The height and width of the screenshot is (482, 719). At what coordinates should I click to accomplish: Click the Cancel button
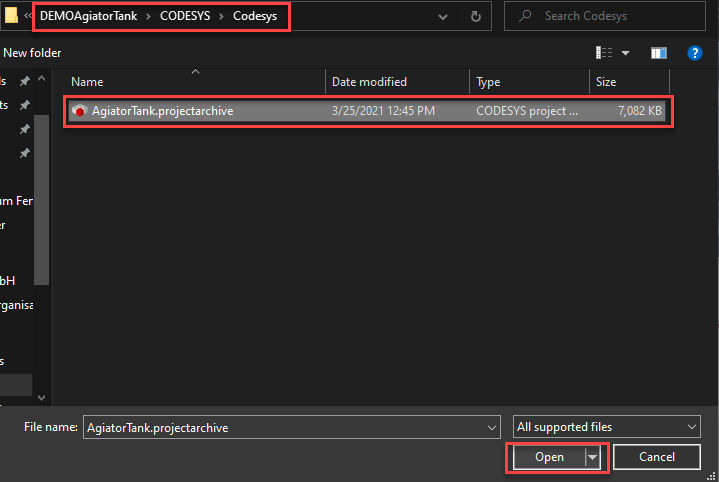pos(657,457)
